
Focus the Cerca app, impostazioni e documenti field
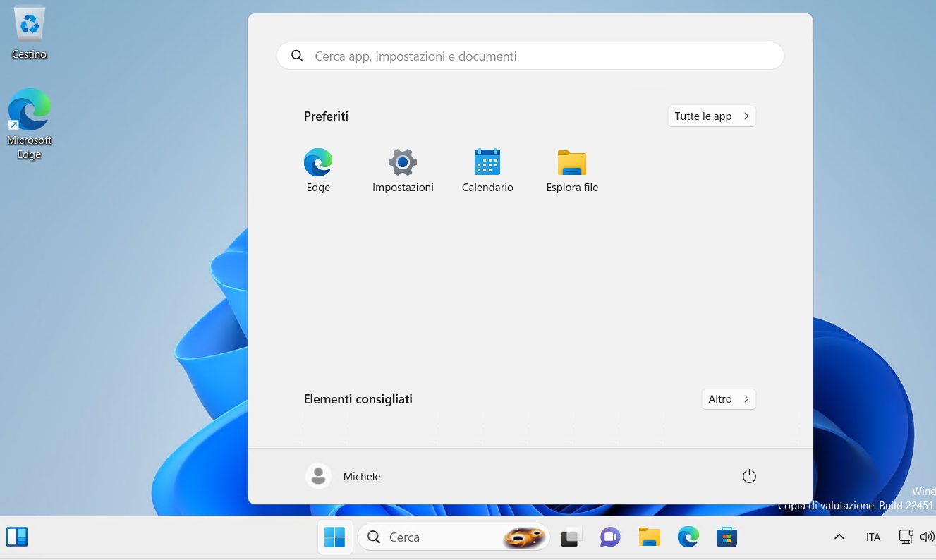pos(530,56)
